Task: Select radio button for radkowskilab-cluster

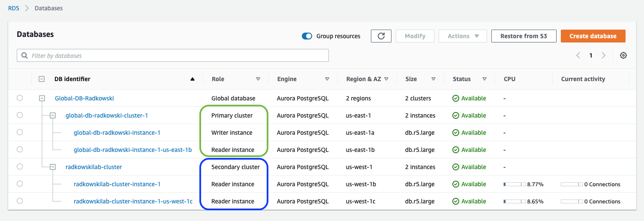Action: pyautogui.click(x=20, y=167)
